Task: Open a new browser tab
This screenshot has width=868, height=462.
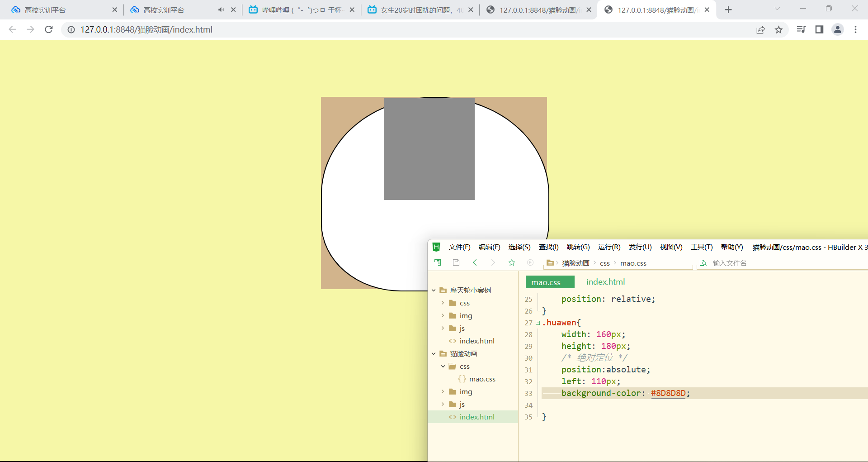Action: pos(728,10)
